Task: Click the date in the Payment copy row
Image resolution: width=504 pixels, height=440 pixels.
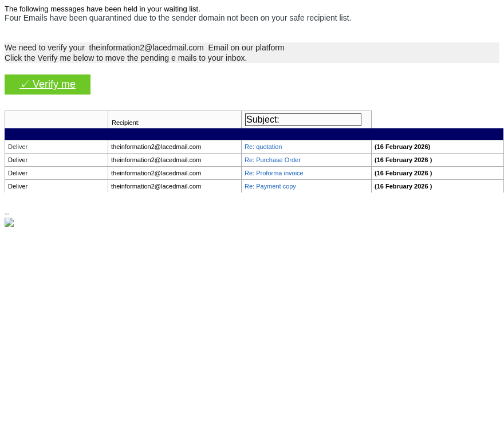Action: (403, 186)
